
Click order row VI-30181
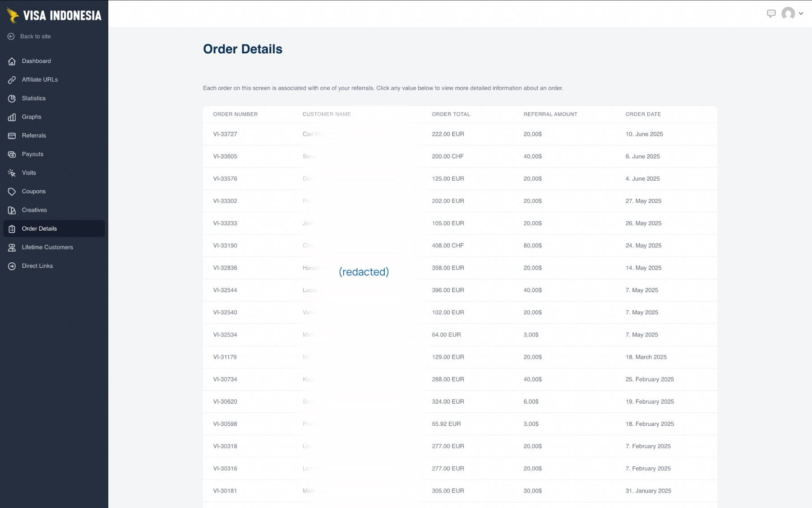225,490
